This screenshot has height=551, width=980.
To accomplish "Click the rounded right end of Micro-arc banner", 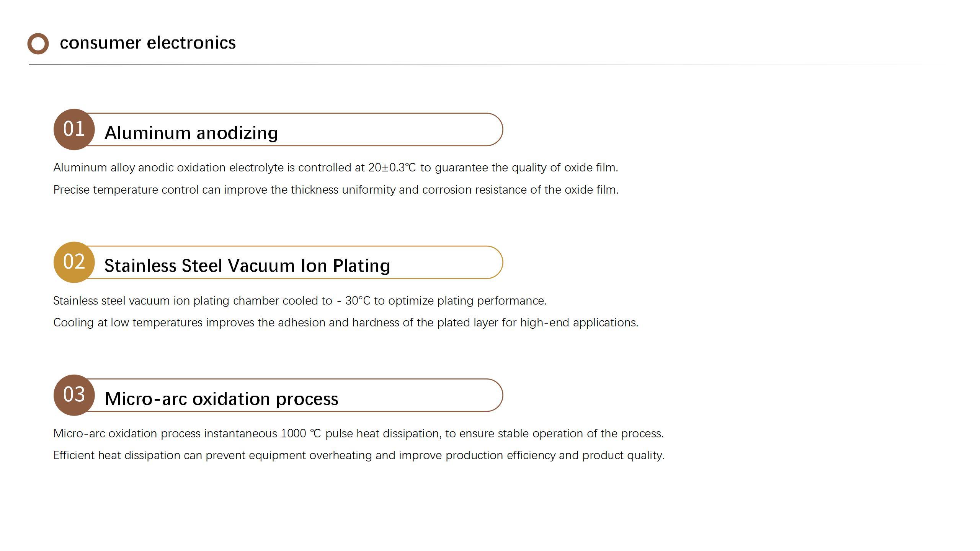I will click(495, 395).
